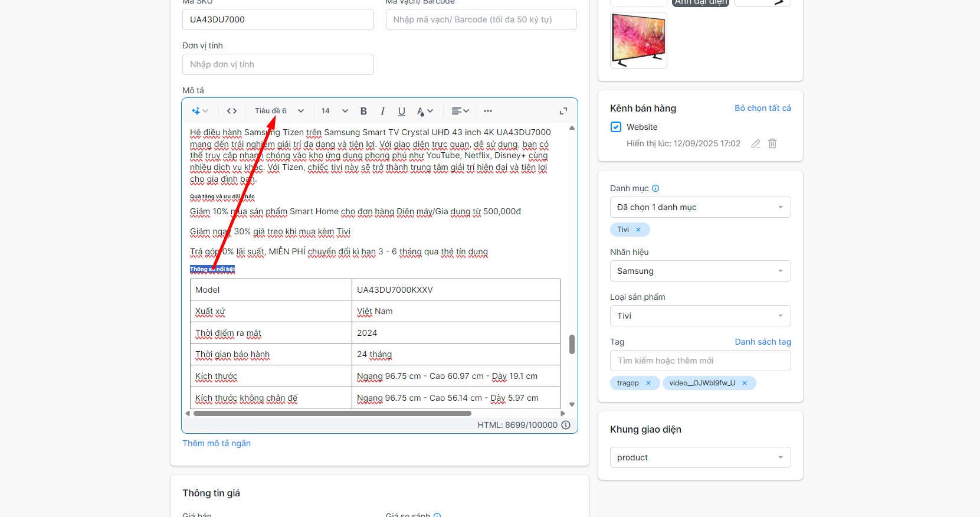
Task: Click table cell '24 tháng'
Action: pos(456,355)
